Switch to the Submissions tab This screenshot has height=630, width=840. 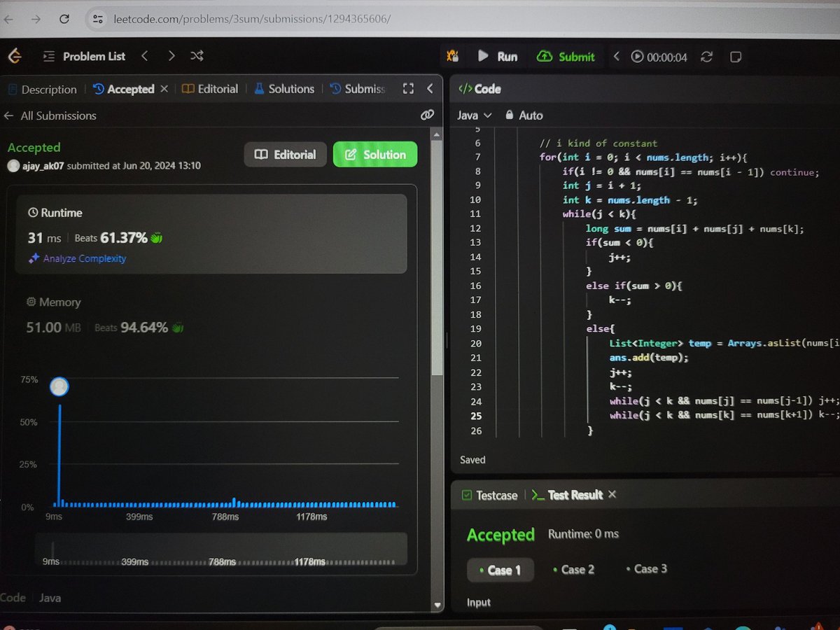[x=357, y=89]
